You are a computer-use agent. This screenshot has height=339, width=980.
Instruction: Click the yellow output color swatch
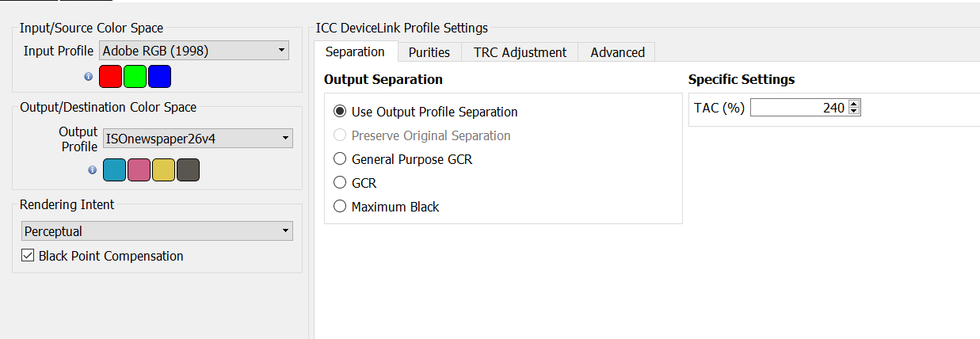(163, 170)
